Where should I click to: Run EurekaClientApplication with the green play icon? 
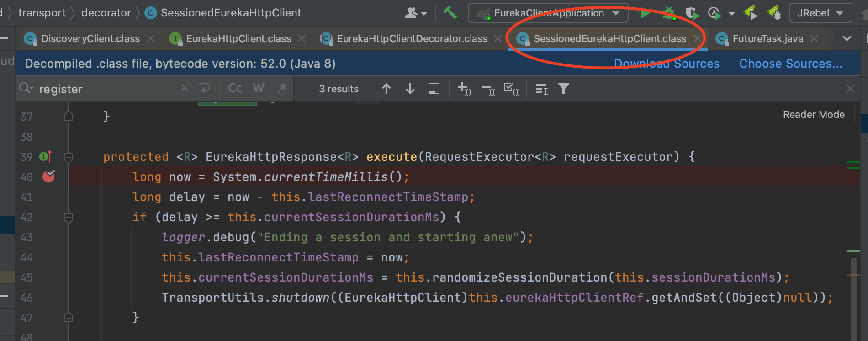click(646, 13)
